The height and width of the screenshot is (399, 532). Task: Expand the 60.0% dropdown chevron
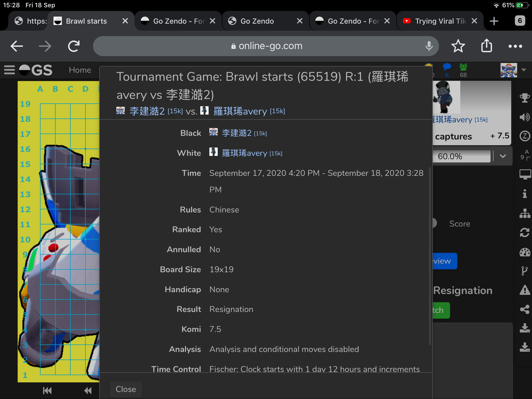503,156
